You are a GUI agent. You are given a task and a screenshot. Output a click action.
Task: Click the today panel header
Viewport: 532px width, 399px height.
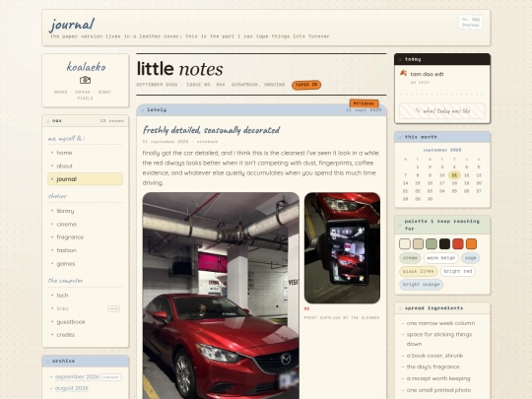click(x=442, y=59)
